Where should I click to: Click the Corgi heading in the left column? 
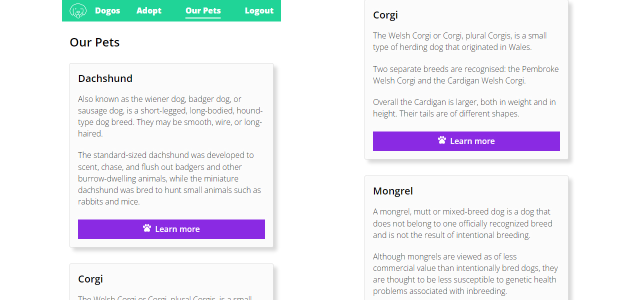[x=90, y=279]
